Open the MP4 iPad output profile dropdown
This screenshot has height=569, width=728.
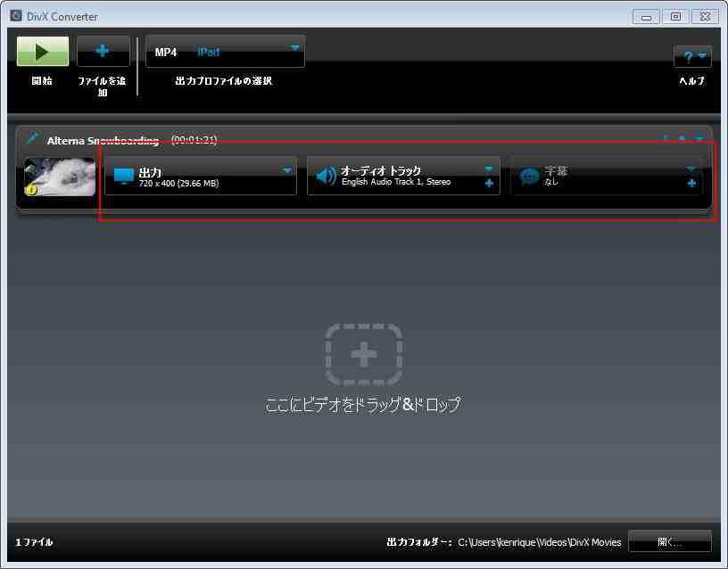click(225, 52)
